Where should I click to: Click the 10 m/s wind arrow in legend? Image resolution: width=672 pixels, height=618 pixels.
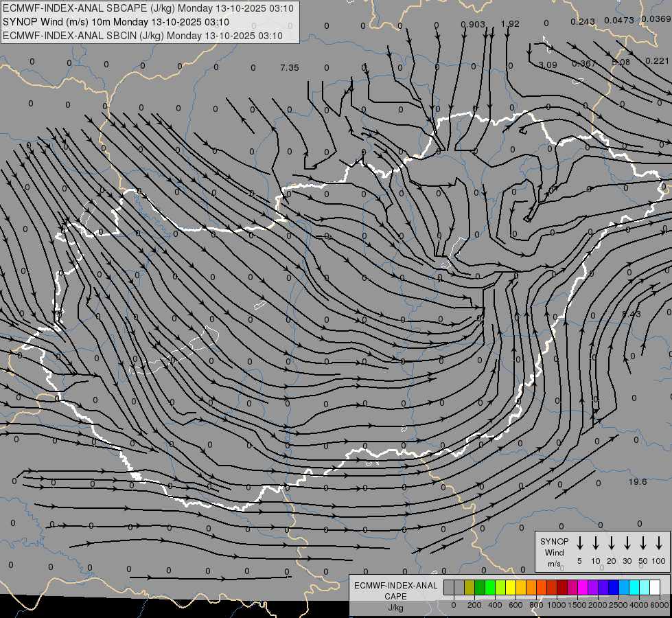coord(595,543)
